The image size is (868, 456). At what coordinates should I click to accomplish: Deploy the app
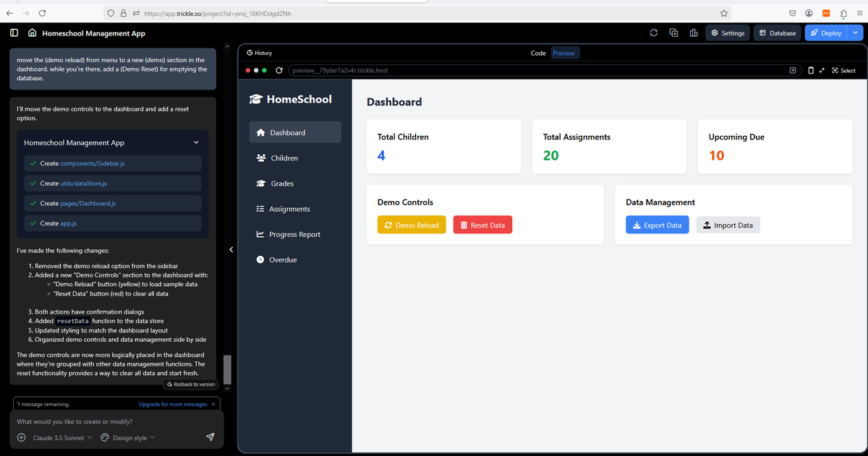(826, 33)
